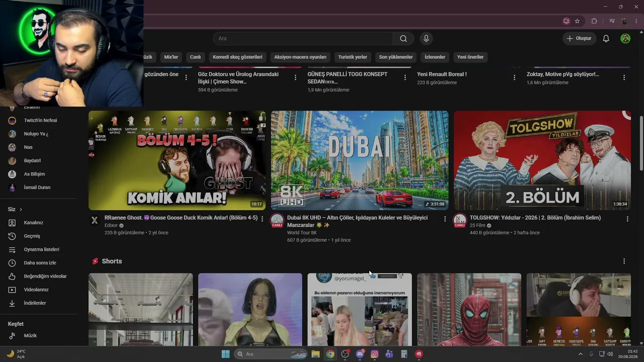Select the Mix'ler filter chip

[x=171, y=57]
